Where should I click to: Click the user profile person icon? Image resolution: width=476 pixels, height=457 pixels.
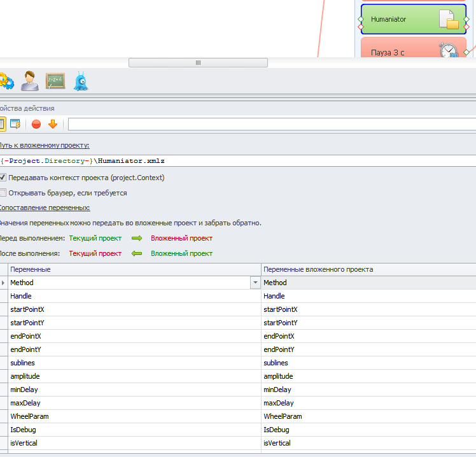tap(29, 81)
